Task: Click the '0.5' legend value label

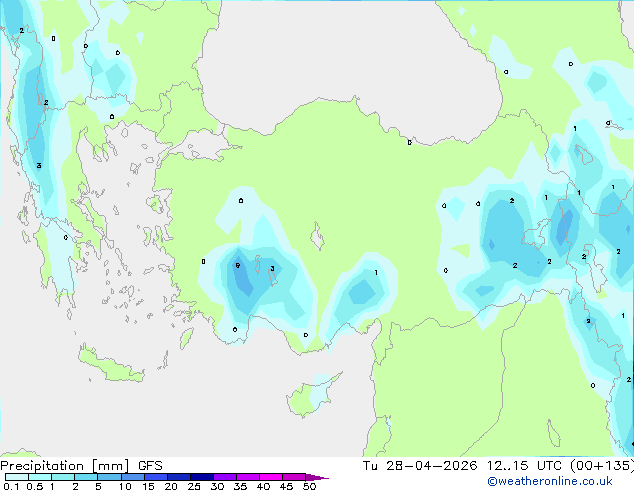Action: 35,486
